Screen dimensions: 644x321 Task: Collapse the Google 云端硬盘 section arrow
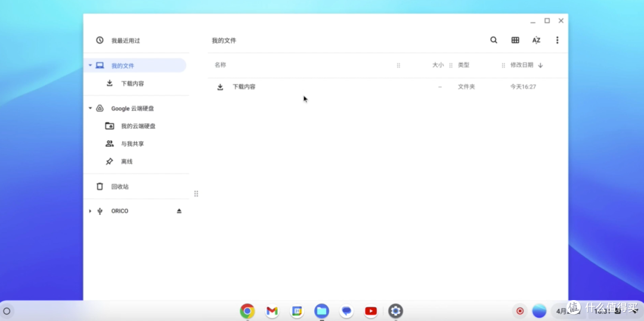90,108
